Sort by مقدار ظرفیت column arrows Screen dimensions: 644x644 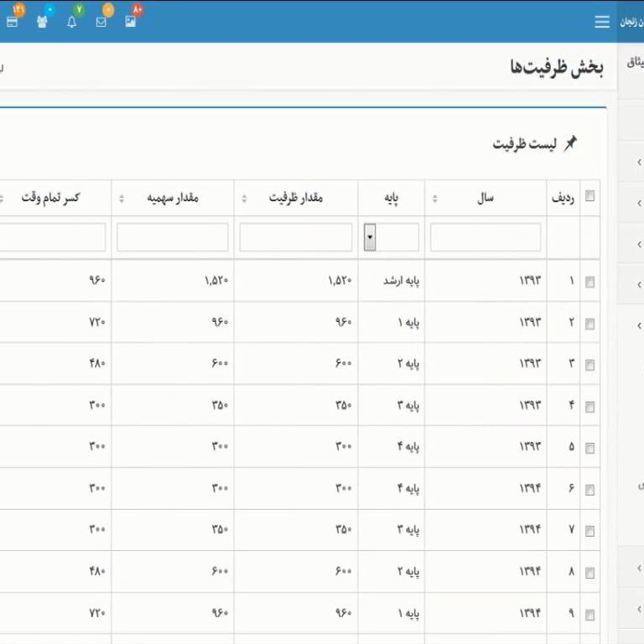[x=244, y=199]
